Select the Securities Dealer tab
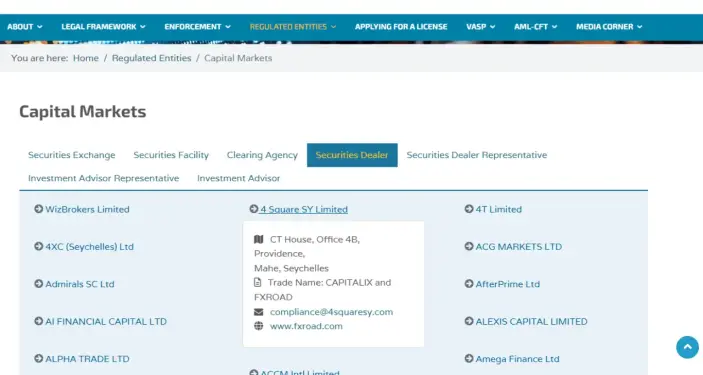The width and height of the screenshot is (703, 375). point(352,155)
